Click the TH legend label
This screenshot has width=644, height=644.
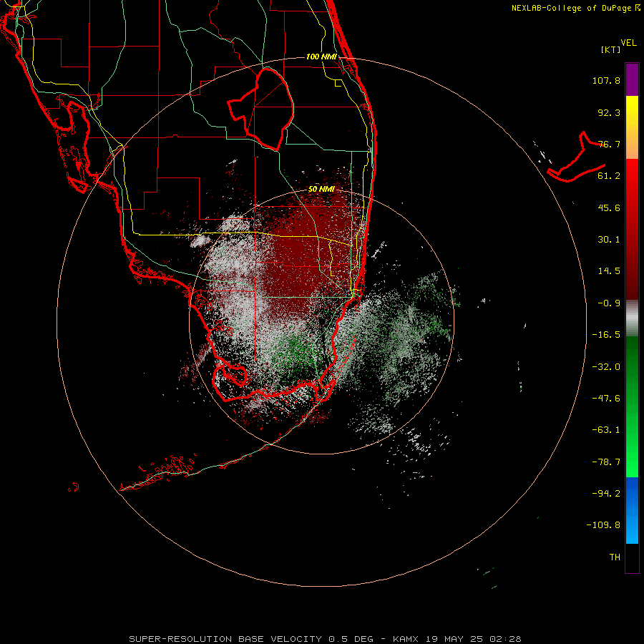tap(615, 557)
